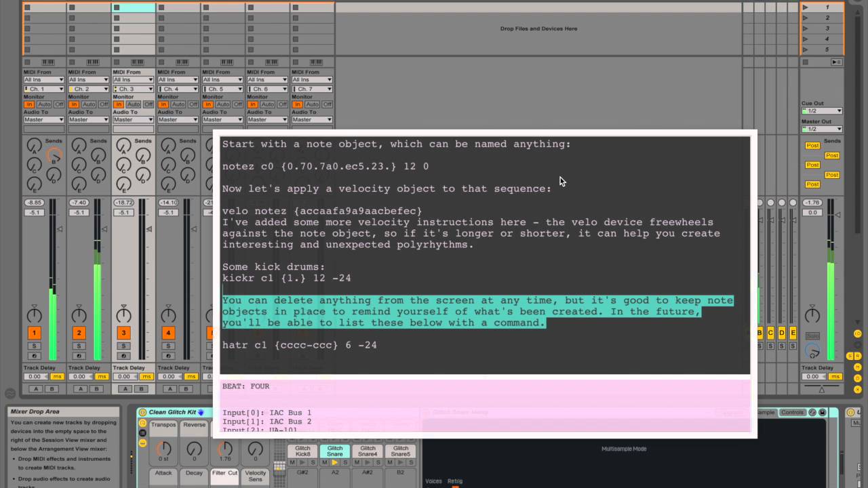Image resolution: width=868 pixels, height=488 pixels.
Task: Toggle track 2 activator button
Action: (79, 333)
